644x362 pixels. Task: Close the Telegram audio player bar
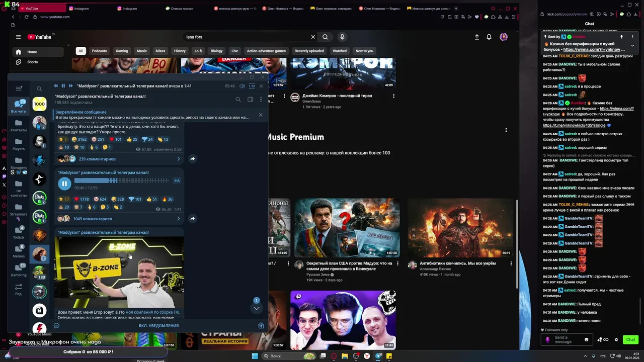(x=261, y=86)
